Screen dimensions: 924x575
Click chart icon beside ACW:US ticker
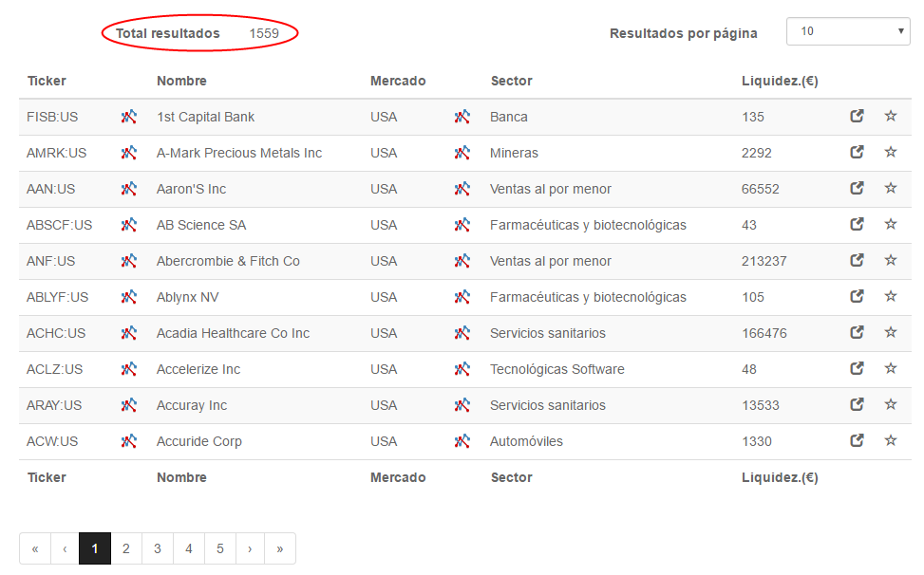[128, 441]
